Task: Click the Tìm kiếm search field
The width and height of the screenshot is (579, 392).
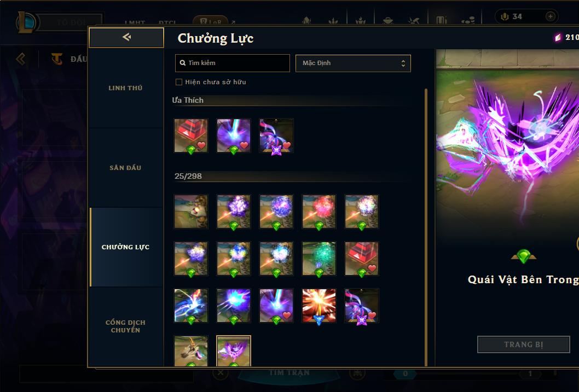Action: (232, 63)
